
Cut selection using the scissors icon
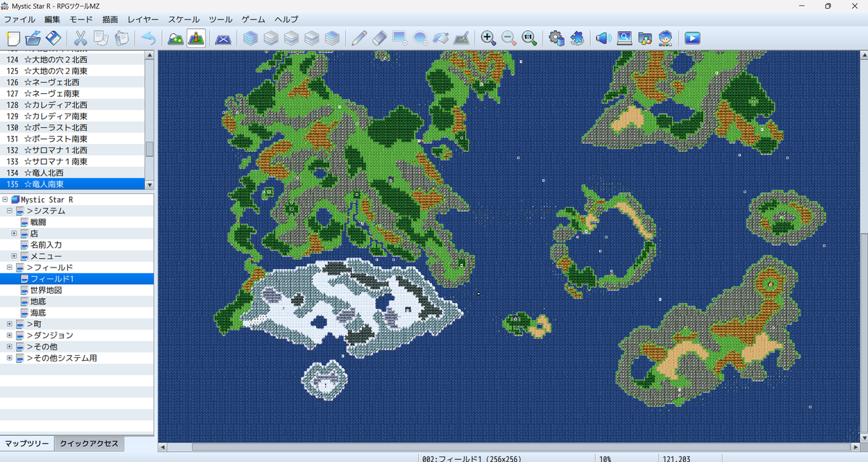pos(80,38)
